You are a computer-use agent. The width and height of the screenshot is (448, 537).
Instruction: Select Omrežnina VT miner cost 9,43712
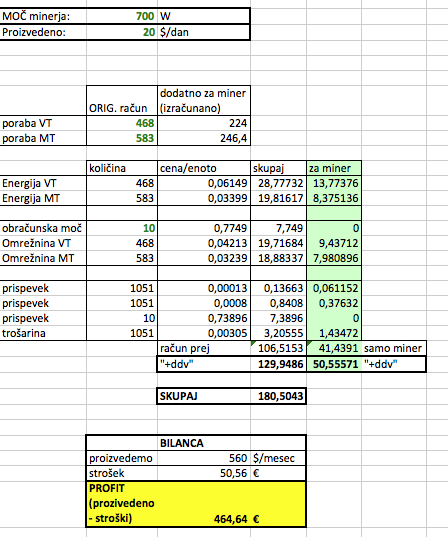[334, 243]
